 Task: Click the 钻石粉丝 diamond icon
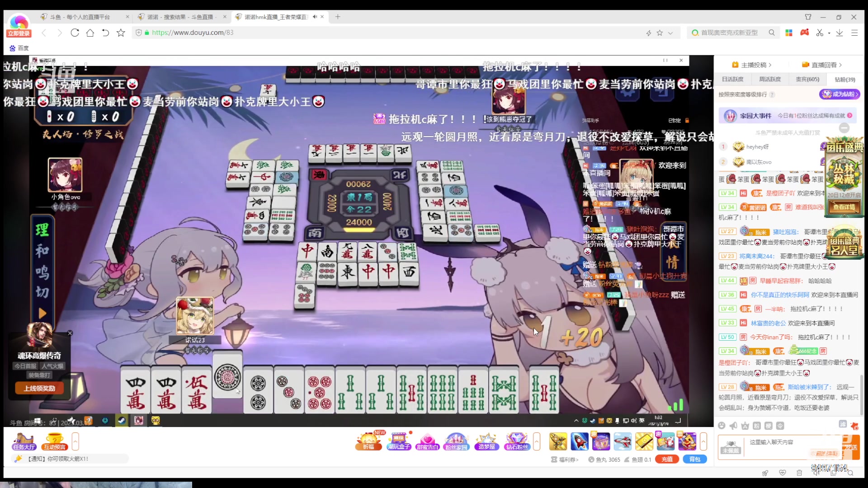517,441
